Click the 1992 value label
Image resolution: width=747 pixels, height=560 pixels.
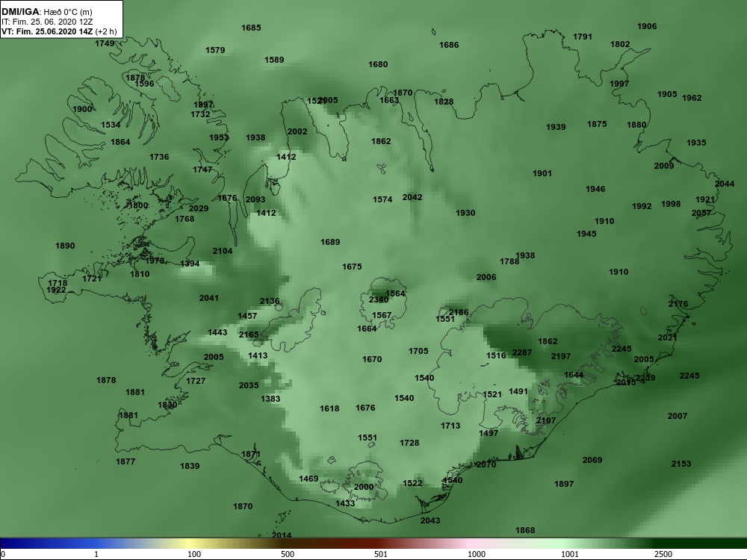click(x=642, y=206)
